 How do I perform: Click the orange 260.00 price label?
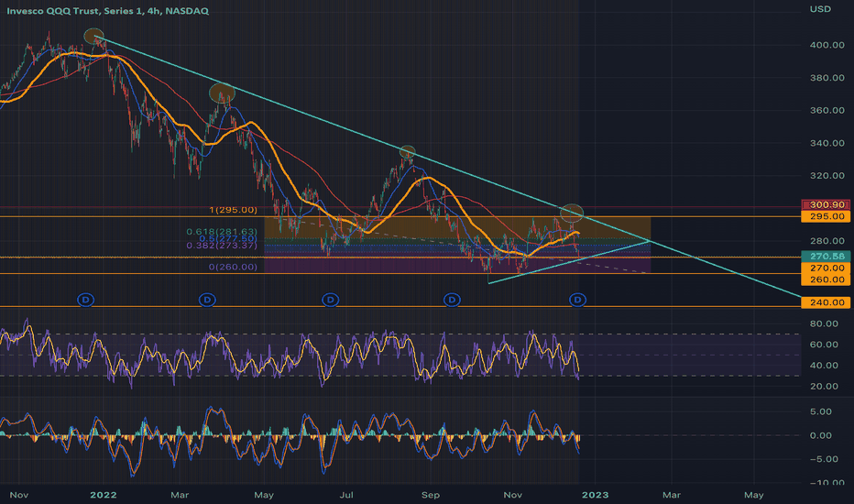coord(826,279)
